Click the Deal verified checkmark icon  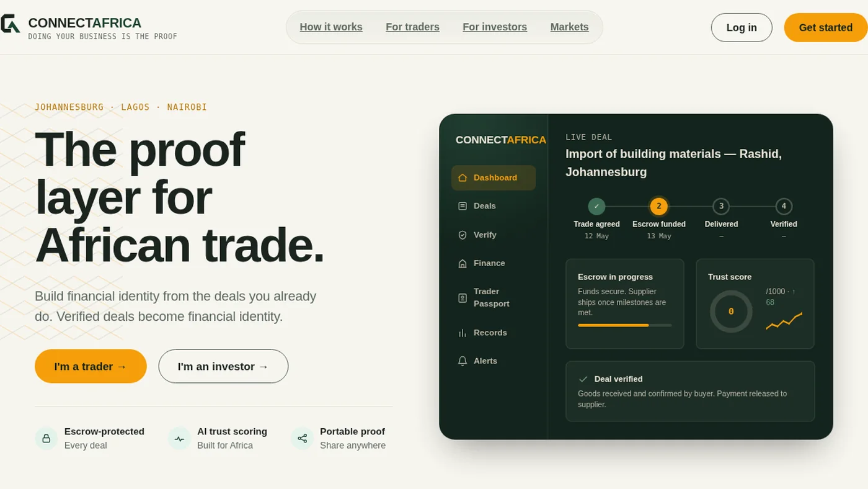(583, 379)
